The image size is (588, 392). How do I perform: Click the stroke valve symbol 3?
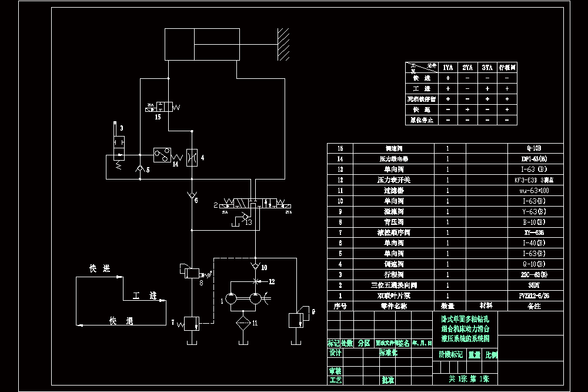(119, 145)
